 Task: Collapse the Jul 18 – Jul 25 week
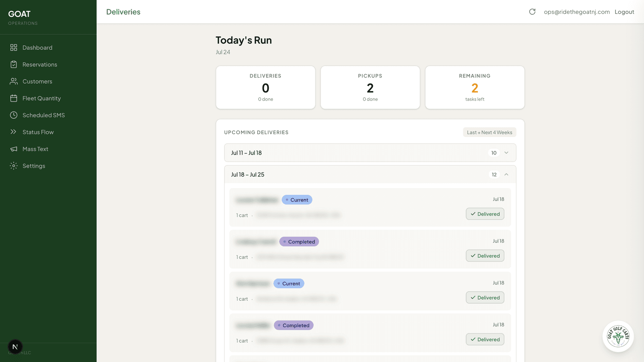pos(370,175)
